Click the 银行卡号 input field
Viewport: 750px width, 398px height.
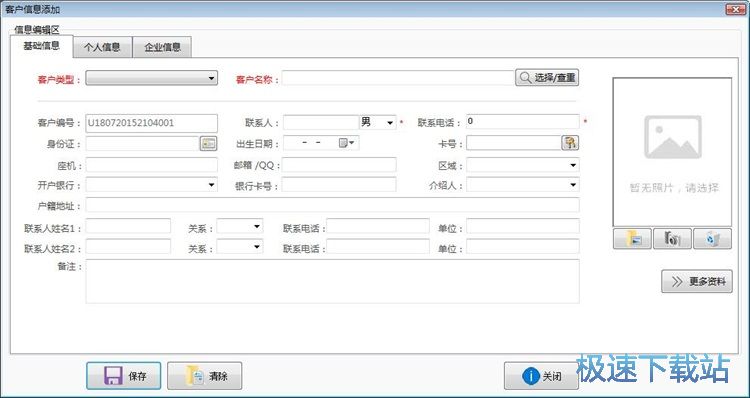click(339, 185)
